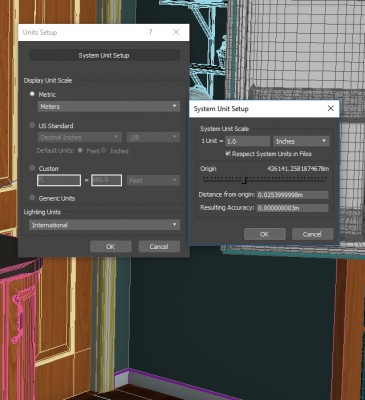
Task: Click the Resulting Accuracy field
Action: [292, 208]
